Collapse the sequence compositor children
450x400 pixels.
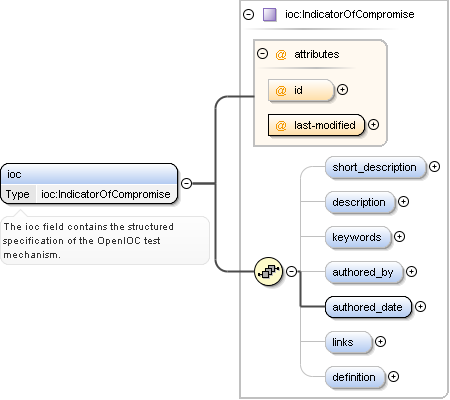click(x=292, y=271)
